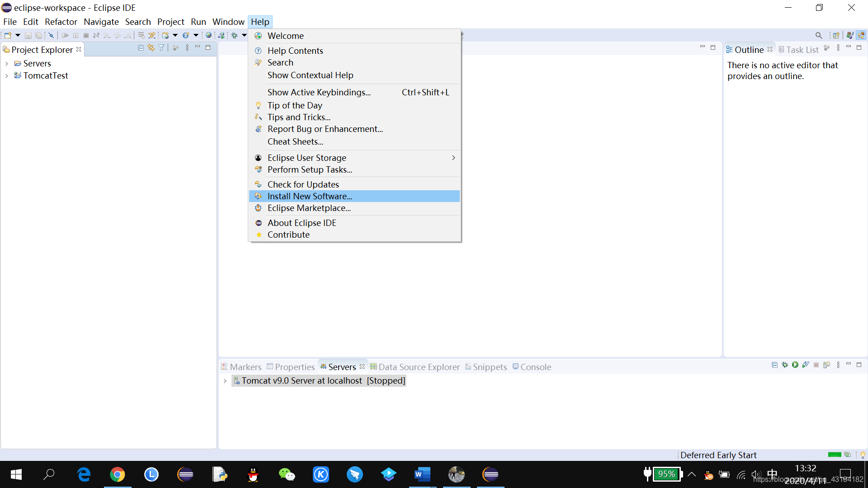The image size is (868, 488).
Task: Open Eclipse Marketplace from Help menu
Action: click(x=354, y=208)
